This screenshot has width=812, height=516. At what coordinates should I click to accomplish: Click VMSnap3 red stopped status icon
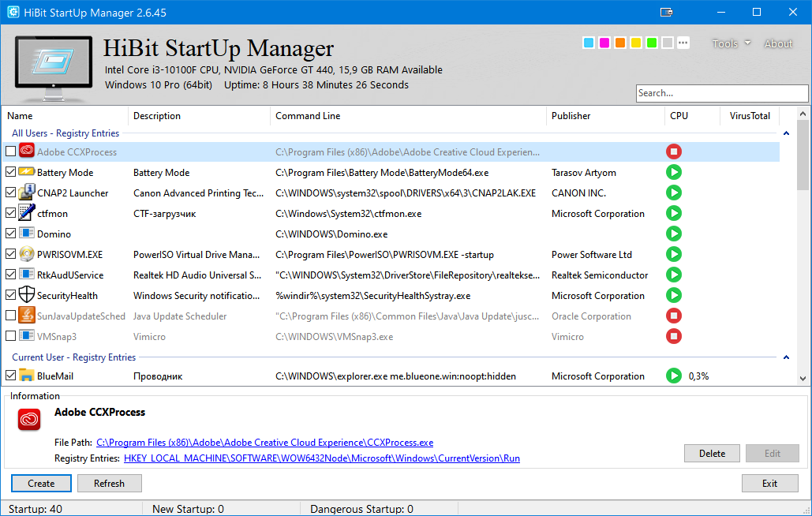point(673,336)
